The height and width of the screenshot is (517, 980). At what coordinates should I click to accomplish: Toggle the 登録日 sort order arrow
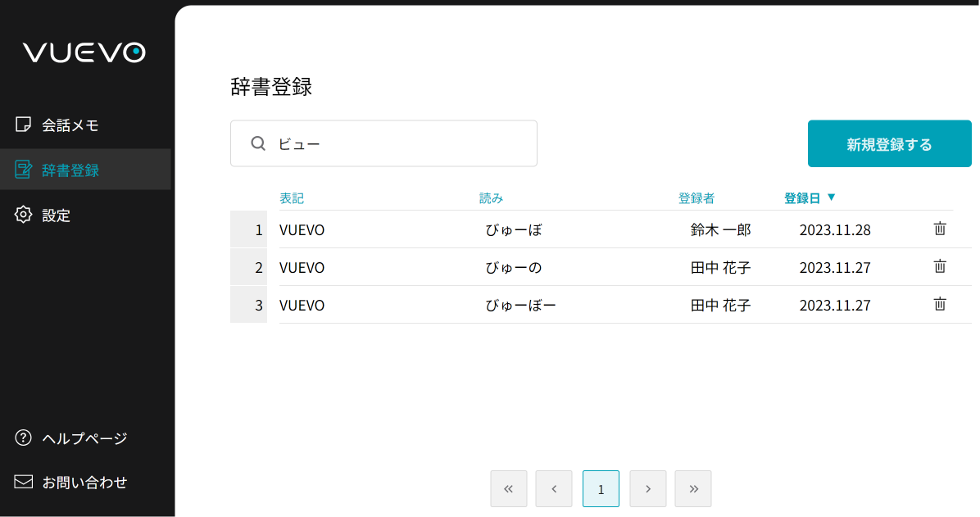pyautogui.click(x=832, y=197)
